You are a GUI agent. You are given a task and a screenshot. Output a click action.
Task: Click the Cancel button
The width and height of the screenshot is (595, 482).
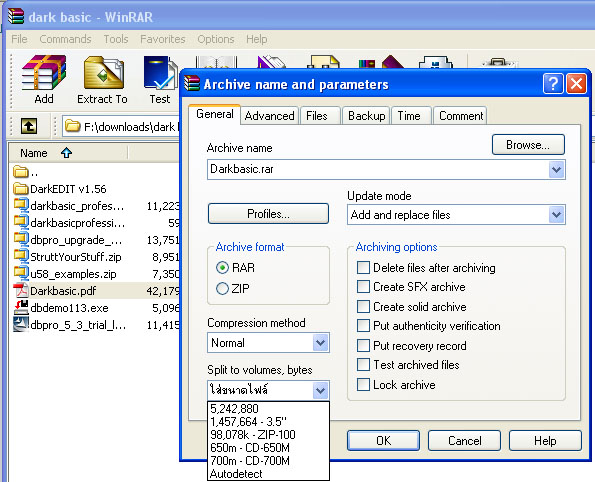click(464, 441)
